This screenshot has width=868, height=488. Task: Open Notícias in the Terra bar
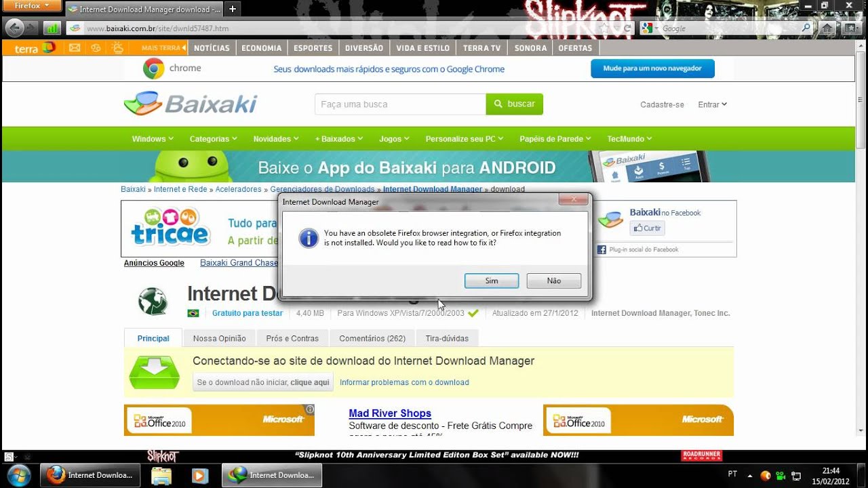(212, 48)
